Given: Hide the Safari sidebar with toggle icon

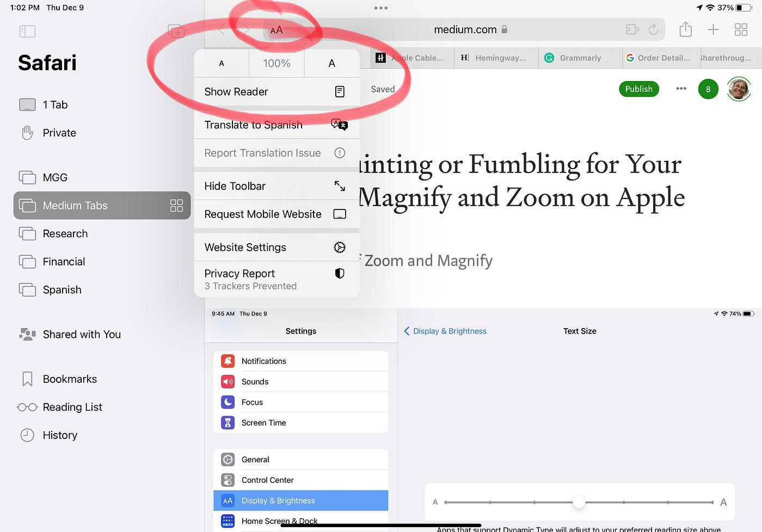Looking at the screenshot, I should tap(27, 31).
